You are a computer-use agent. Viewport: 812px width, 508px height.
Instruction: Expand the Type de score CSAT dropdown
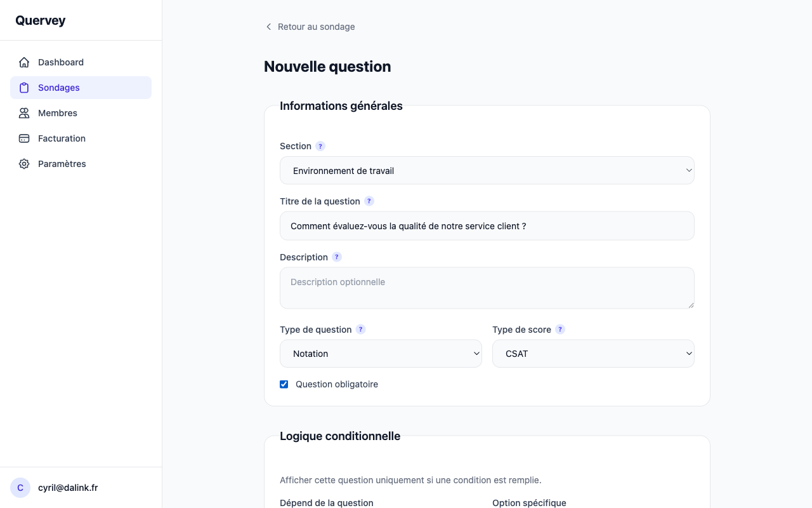[593, 353]
